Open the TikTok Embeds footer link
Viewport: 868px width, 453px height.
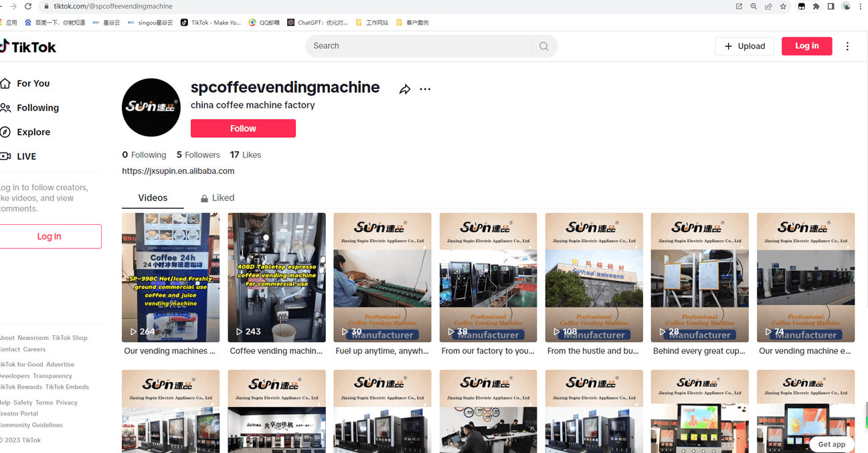tap(67, 387)
